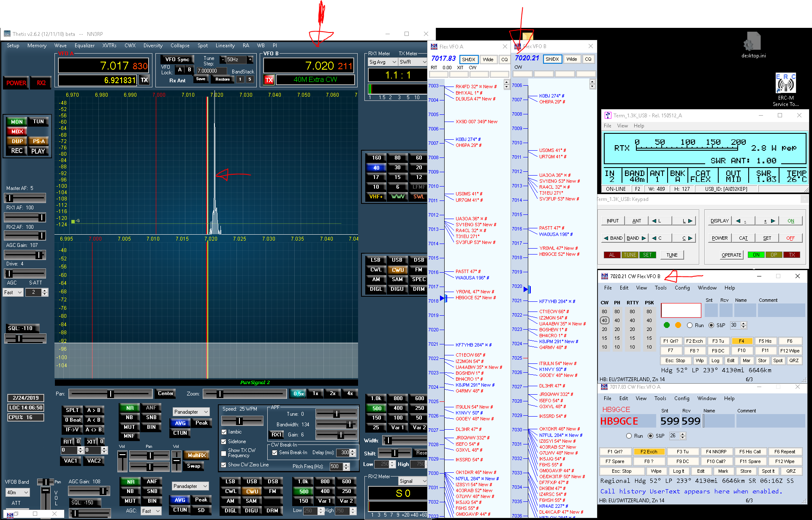Enable the Show TX CW Frequency checkbox
Image resolution: width=812 pixels, height=520 pixels.
(224, 453)
